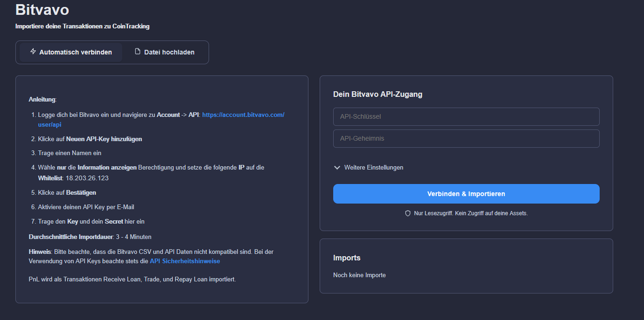Open the API Sicherheitshinweise link
The image size is (644, 320).
click(x=185, y=261)
